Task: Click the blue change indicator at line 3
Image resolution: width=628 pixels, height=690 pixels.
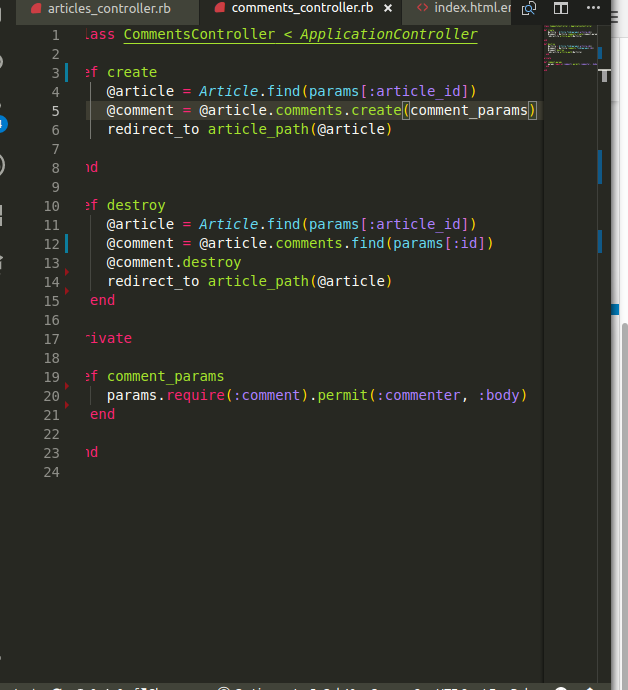Action: [66, 72]
